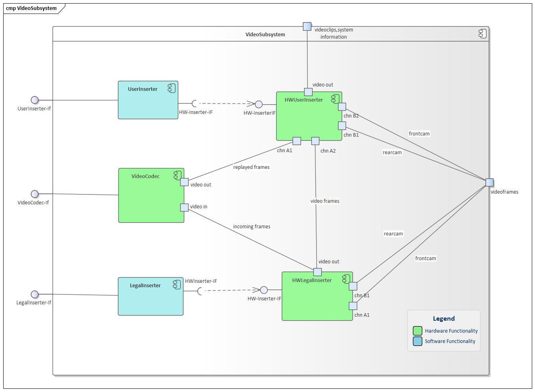Image resolution: width=535 pixels, height=392 pixels.
Task: Click the video out port on HWUserInserter
Action: 308,92
